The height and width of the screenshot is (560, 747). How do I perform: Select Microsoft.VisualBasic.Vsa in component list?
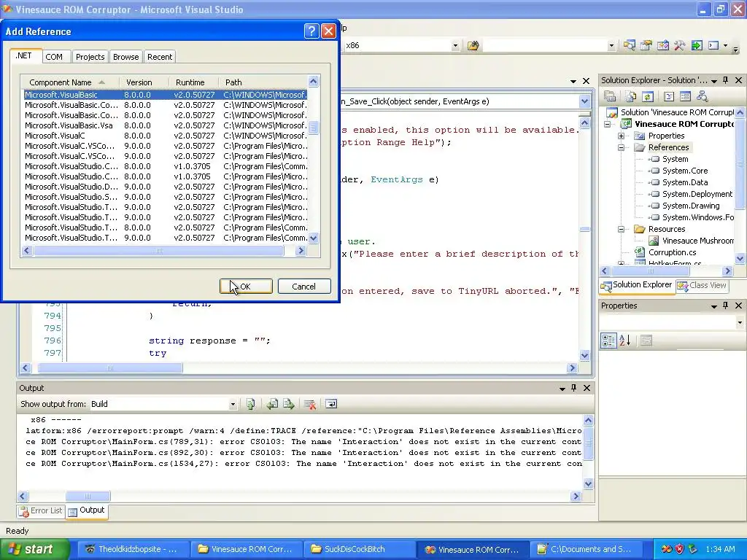pyautogui.click(x=166, y=125)
